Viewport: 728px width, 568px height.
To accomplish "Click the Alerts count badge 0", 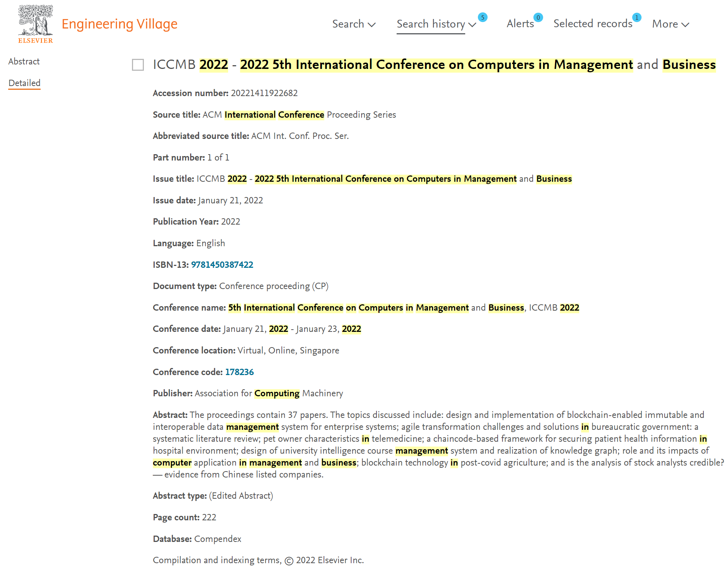I will click(x=538, y=18).
